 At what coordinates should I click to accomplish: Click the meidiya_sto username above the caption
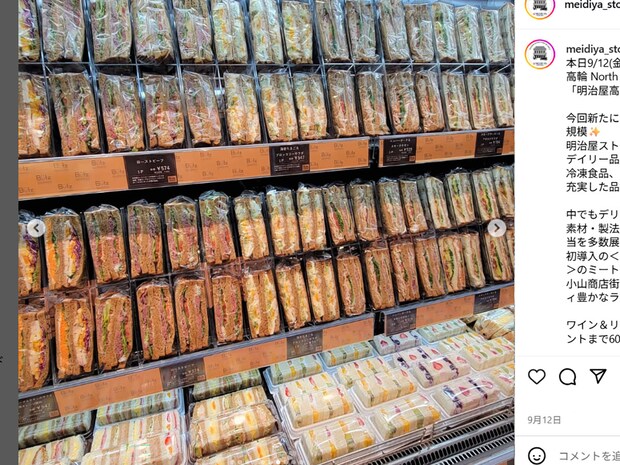(x=593, y=49)
